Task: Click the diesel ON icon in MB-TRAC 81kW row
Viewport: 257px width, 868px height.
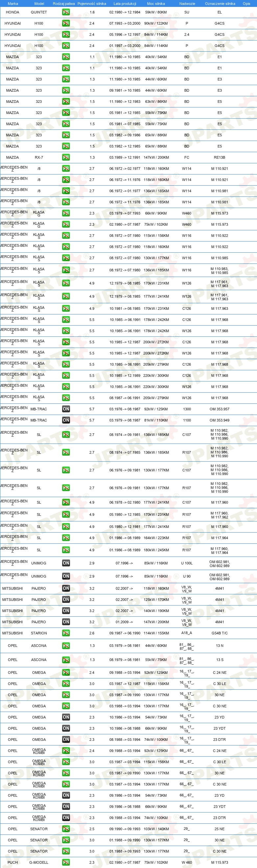Action: coord(66,420)
